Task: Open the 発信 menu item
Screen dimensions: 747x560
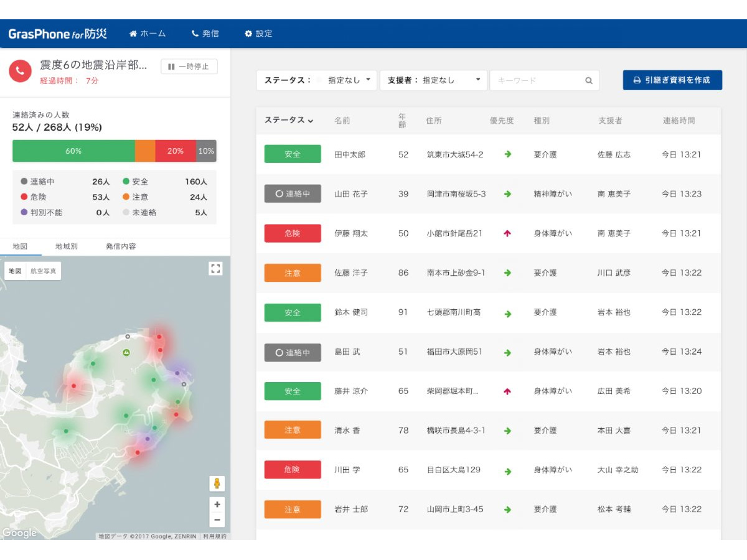Action: click(205, 34)
